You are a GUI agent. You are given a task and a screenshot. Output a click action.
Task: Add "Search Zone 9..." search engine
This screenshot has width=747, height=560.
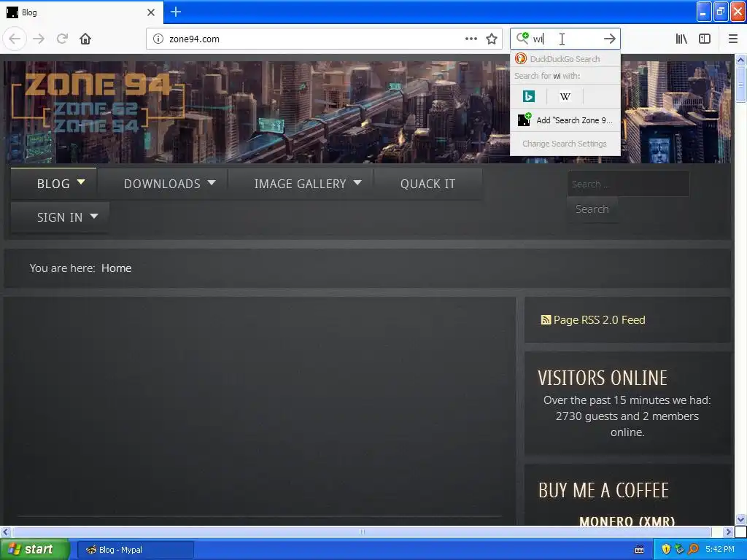point(565,120)
